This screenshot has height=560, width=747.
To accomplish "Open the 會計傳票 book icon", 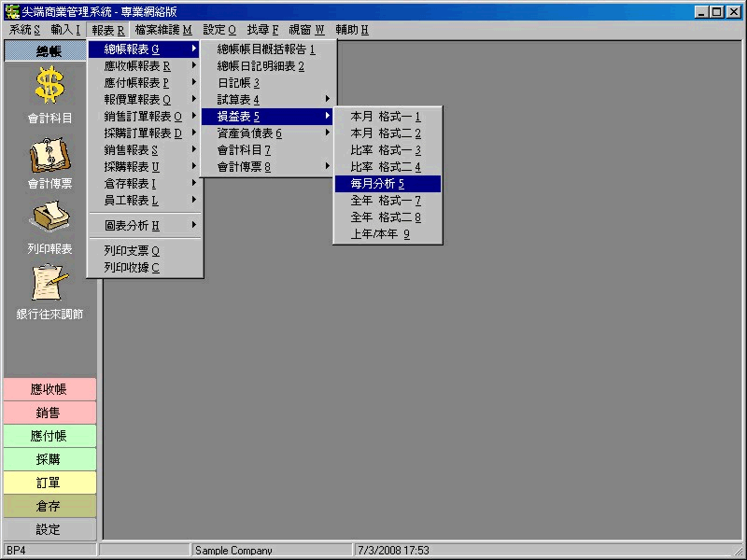I will pos(49,154).
